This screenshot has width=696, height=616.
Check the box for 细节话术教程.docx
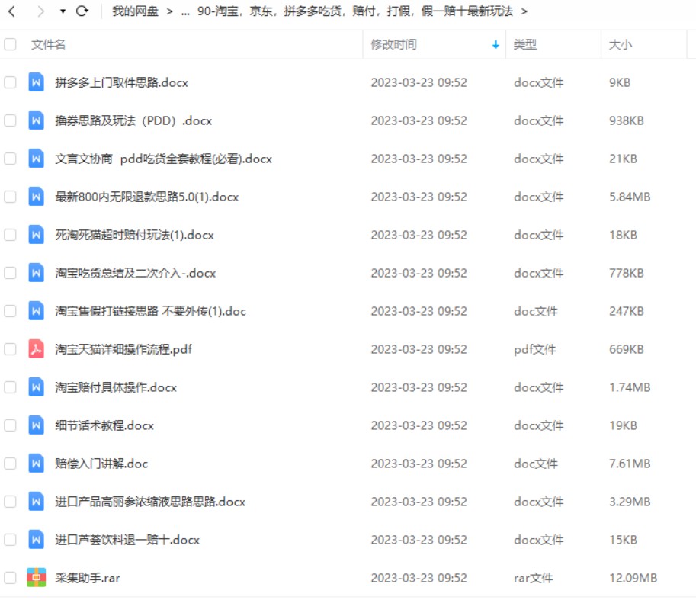point(10,425)
